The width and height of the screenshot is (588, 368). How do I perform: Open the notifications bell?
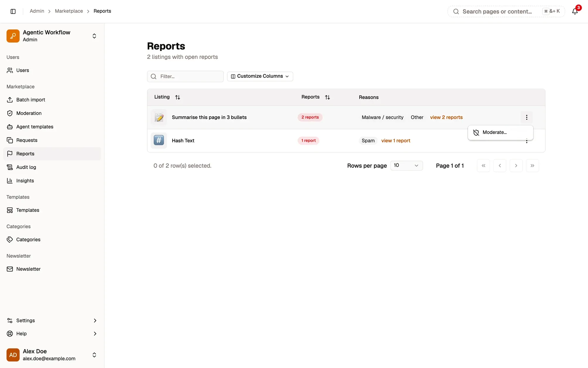pyautogui.click(x=575, y=11)
